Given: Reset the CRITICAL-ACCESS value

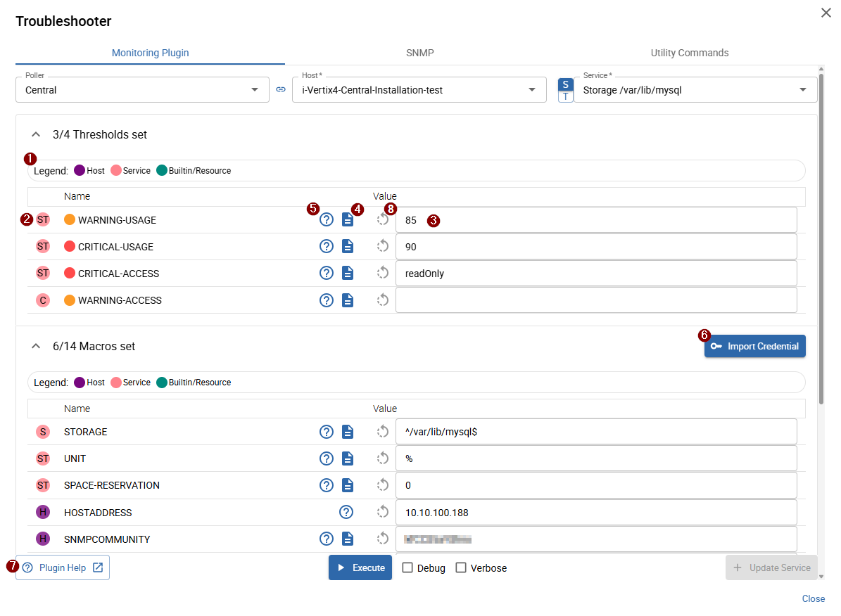Looking at the screenshot, I should pos(383,274).
